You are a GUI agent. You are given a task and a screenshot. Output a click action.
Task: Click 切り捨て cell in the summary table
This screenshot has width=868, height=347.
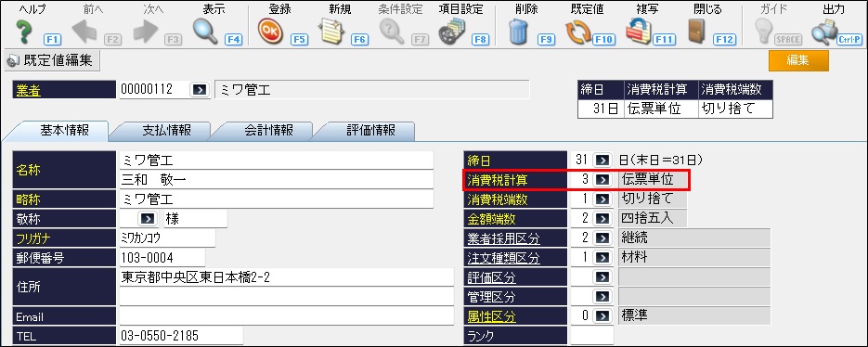point(735,109)
